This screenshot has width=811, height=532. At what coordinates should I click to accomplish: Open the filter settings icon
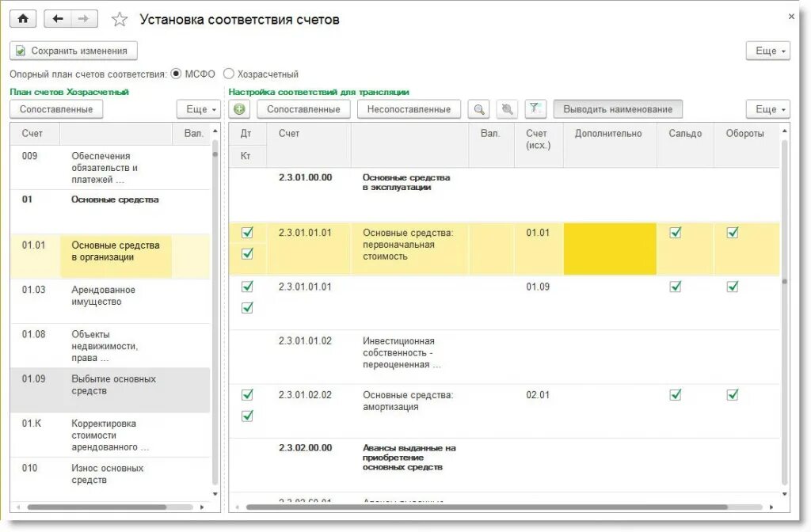(532, 109)
